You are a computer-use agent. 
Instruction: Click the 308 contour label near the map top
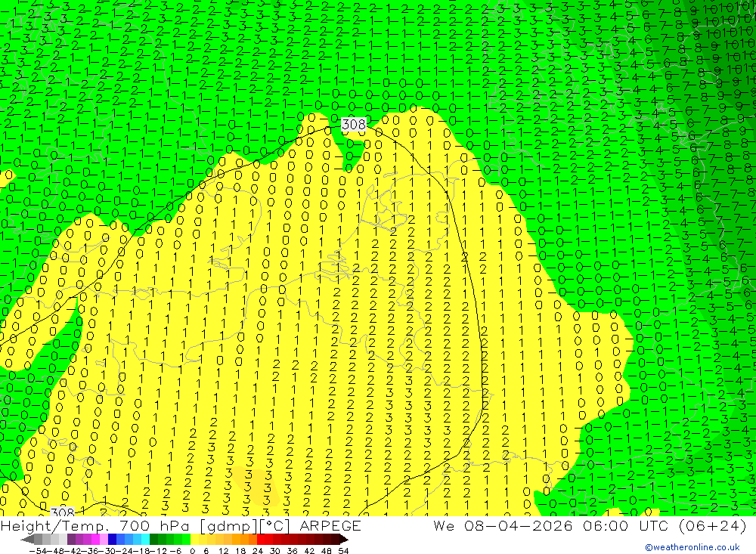click(353, 125)
